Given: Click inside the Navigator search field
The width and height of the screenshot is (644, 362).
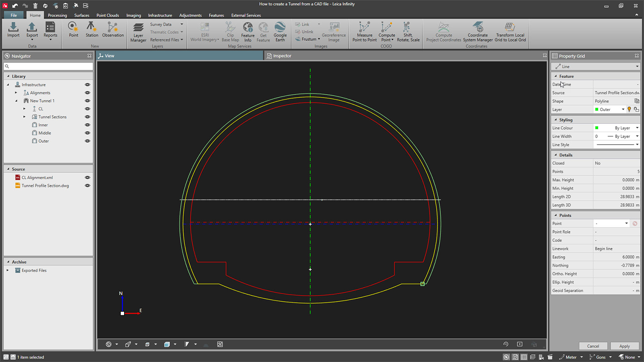Looking at the screenshot, I should [x=47, y=66].
